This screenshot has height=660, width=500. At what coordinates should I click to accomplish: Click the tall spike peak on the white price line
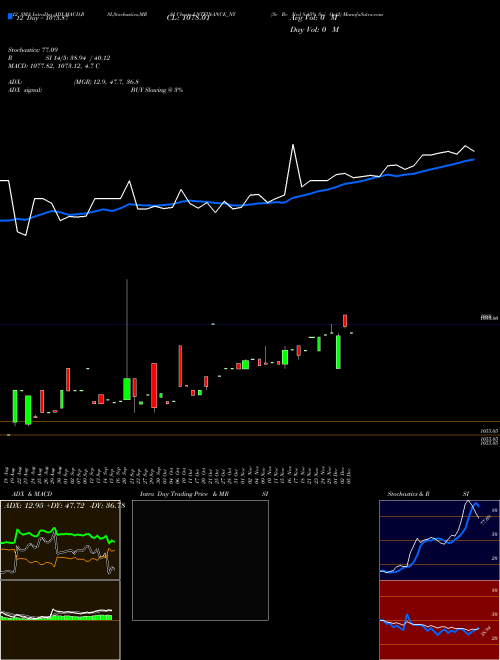(293, 145)
